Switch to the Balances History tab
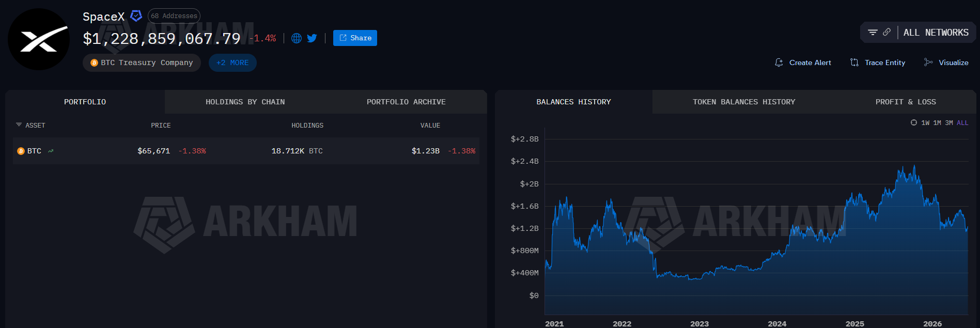Viewport: 980px width, 328px height. pyautogui.click(x=573, y=102)
